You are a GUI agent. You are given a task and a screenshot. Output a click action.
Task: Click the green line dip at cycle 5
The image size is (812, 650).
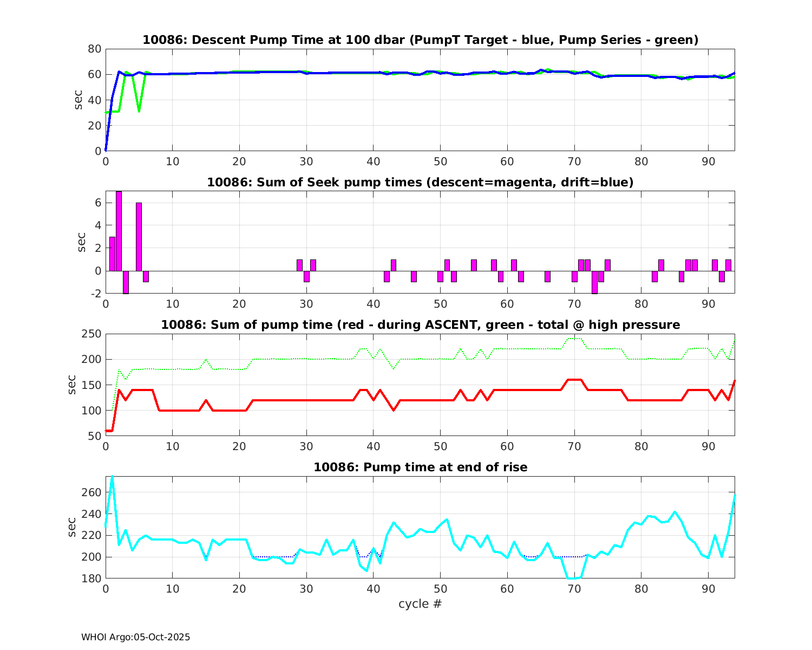[x=139, y=110]
